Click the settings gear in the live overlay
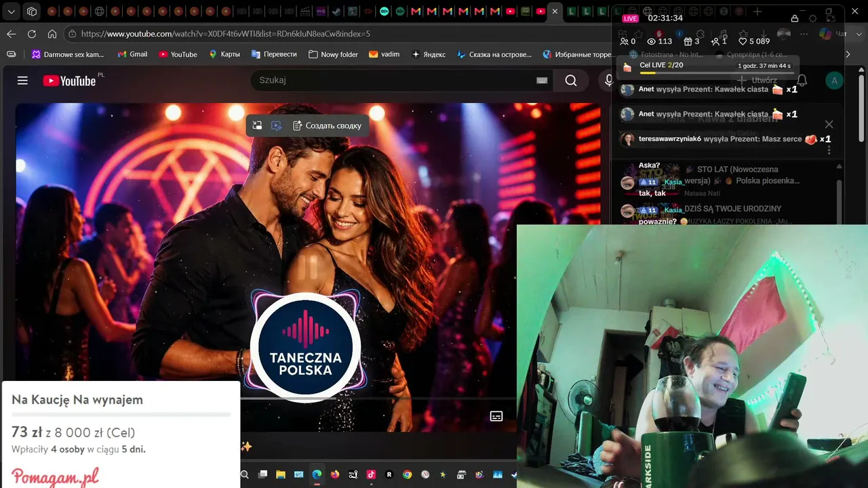 click(813, 18)
